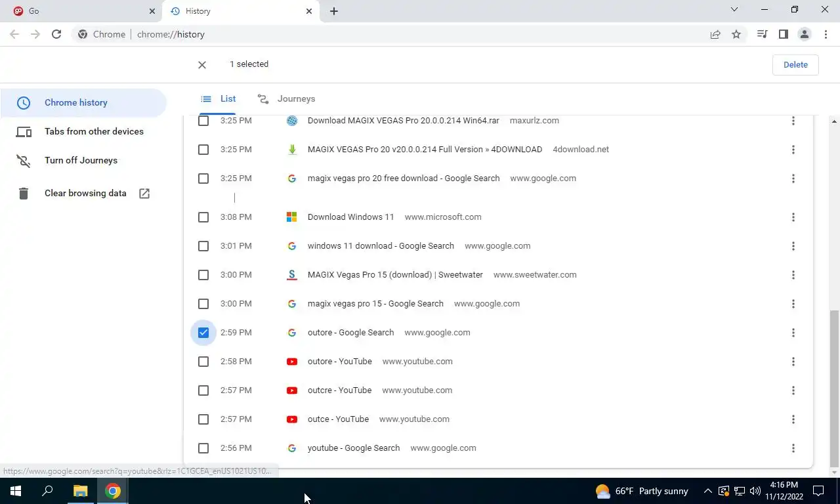Viewport: 840px width, 504px height.
Task: Open Chrome history in the sidebar
Action: click(x=83, y=103)
